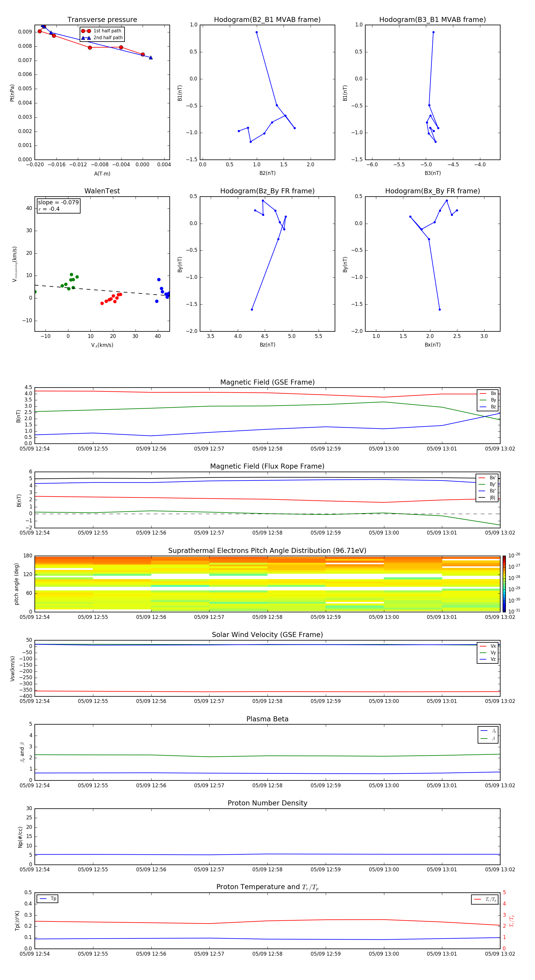The height and width of the screenshot is (980, 535).
Task: Click the red Te/Tp right-axis label
Action: [x=512, y=921]
